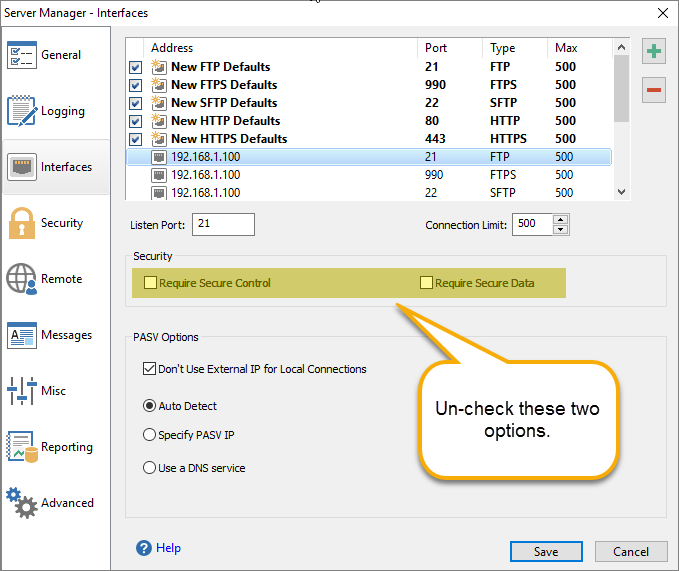679x571 pixels.
Task: Open the Remote globe icon
Action: (22, 279)
